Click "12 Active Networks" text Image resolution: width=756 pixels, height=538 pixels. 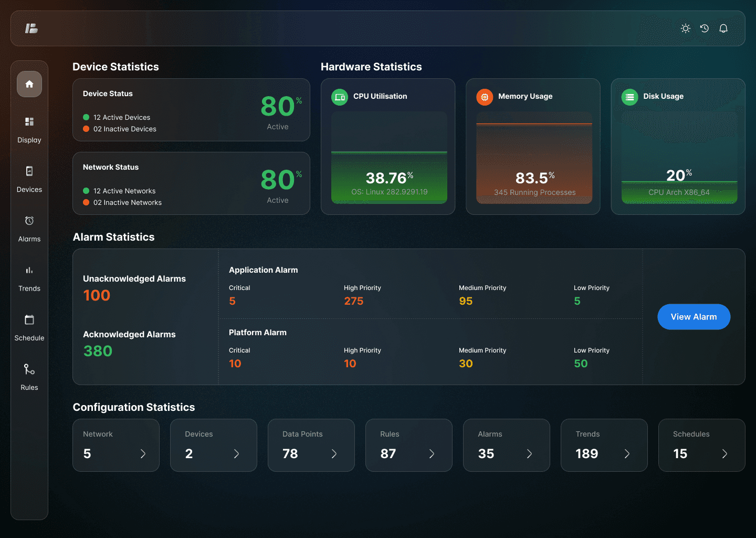tap(124, 191)
